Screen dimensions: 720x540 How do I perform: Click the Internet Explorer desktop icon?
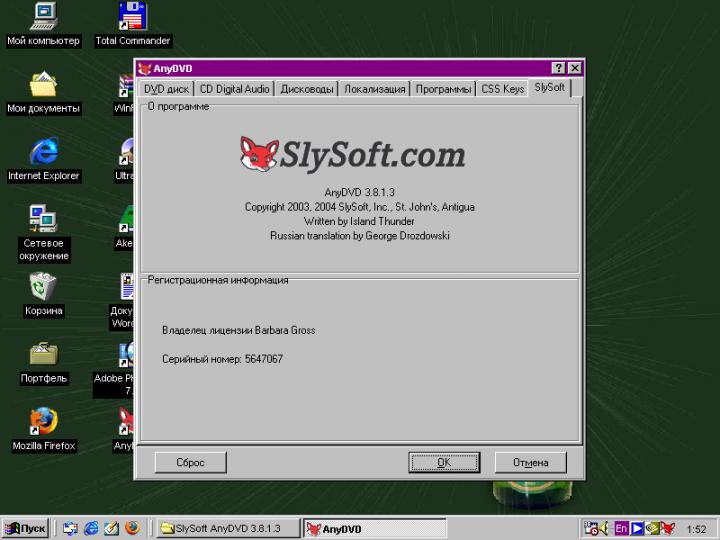click(x=43, y=152)
